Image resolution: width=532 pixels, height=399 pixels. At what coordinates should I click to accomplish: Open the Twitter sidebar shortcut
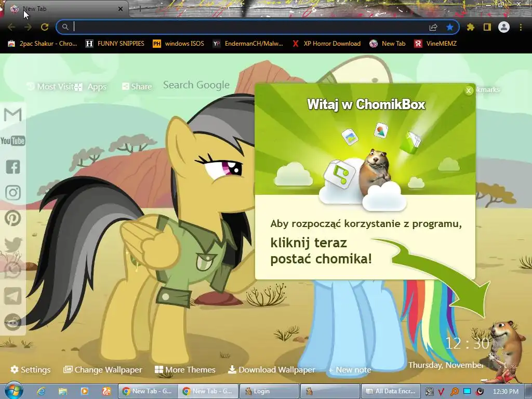(x=13, y=245)
